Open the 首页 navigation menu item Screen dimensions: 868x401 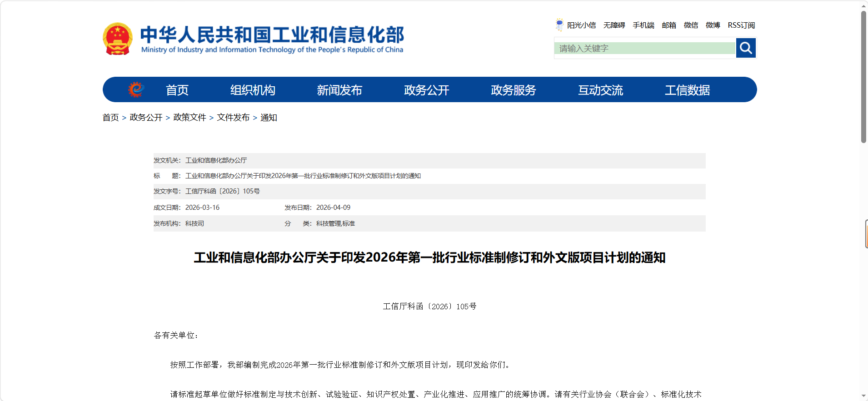pos(177,90)
